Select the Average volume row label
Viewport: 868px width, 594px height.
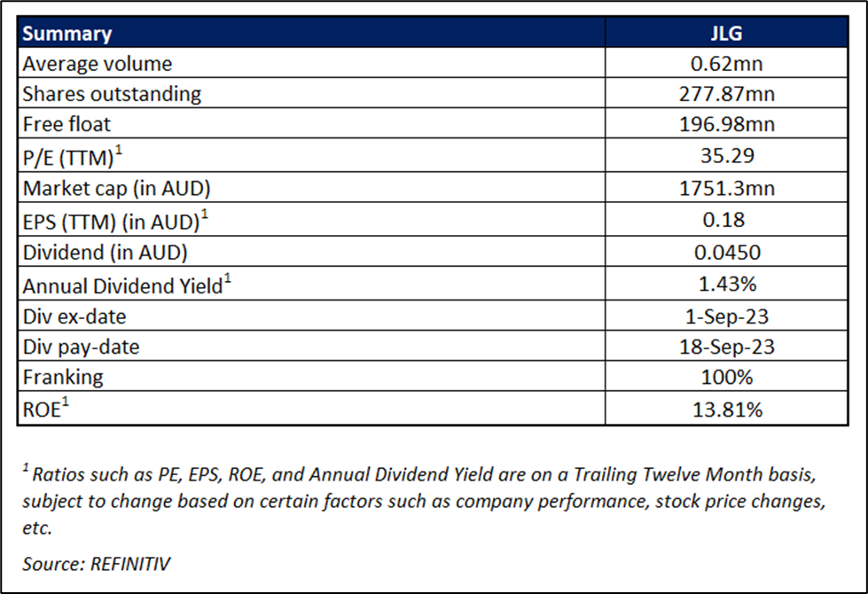[98, 63]
